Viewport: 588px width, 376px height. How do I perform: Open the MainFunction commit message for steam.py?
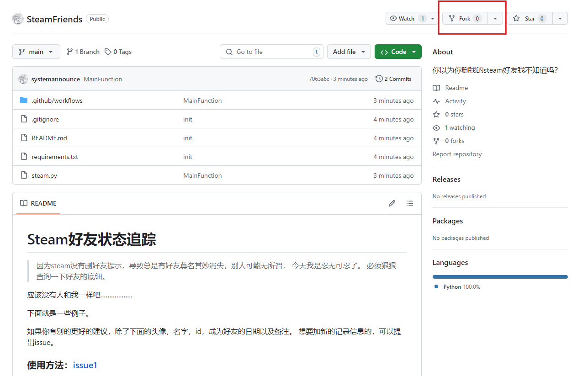(202, 175)
